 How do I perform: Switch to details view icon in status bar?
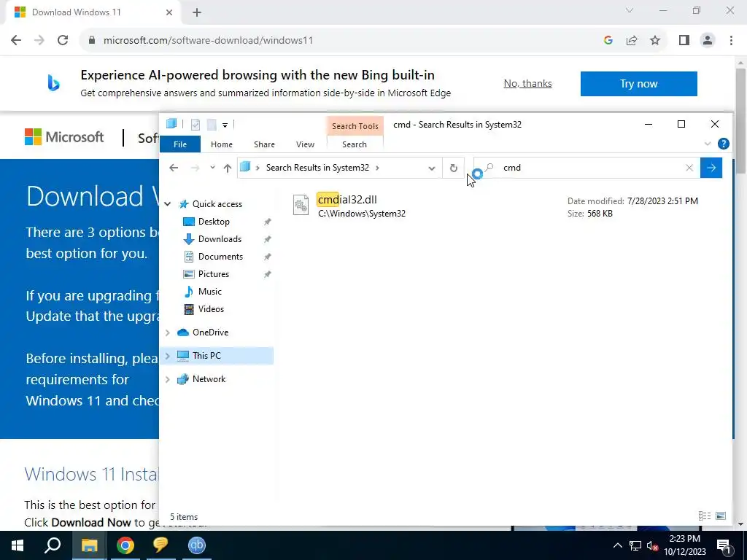[704, 516]
